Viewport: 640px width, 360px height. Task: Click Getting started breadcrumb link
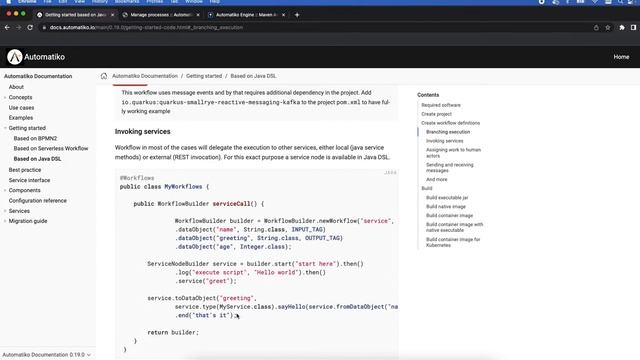click(x=204, y=76)
